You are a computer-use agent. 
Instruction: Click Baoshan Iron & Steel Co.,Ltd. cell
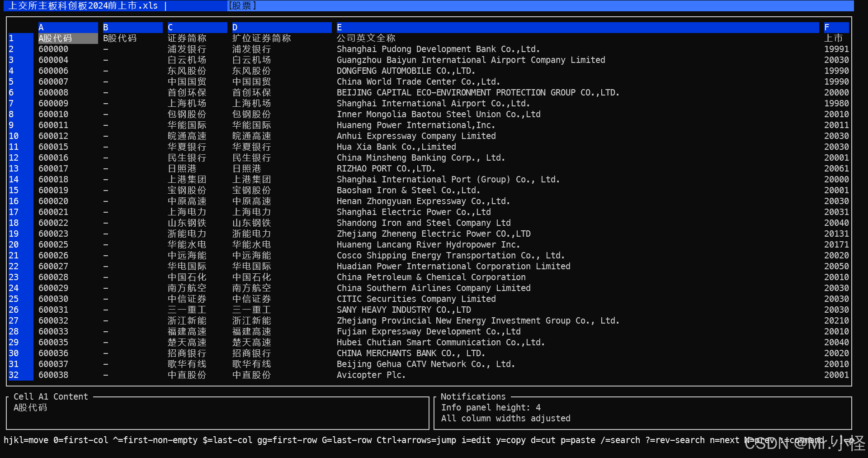click(x=408, y=190)
